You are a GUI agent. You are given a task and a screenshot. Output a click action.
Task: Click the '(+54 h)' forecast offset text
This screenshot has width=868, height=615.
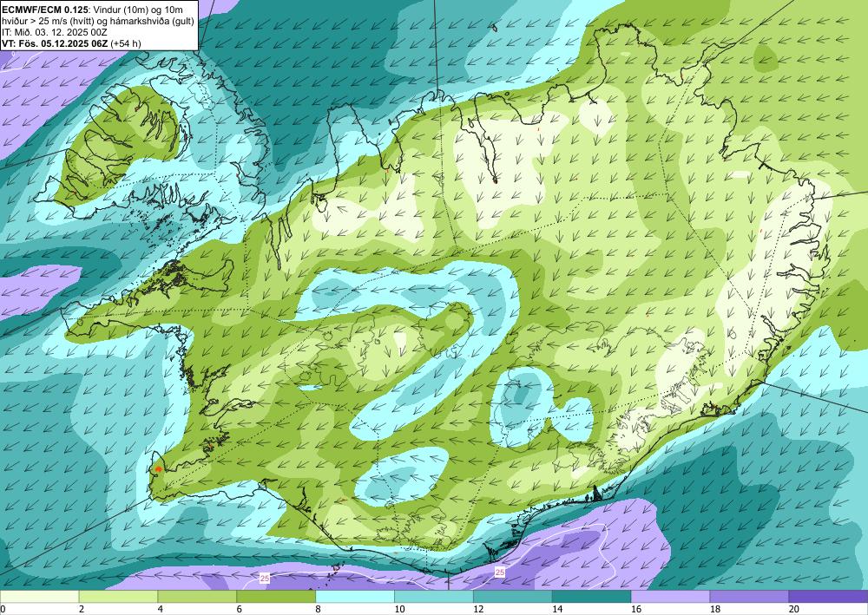(126, 43)
